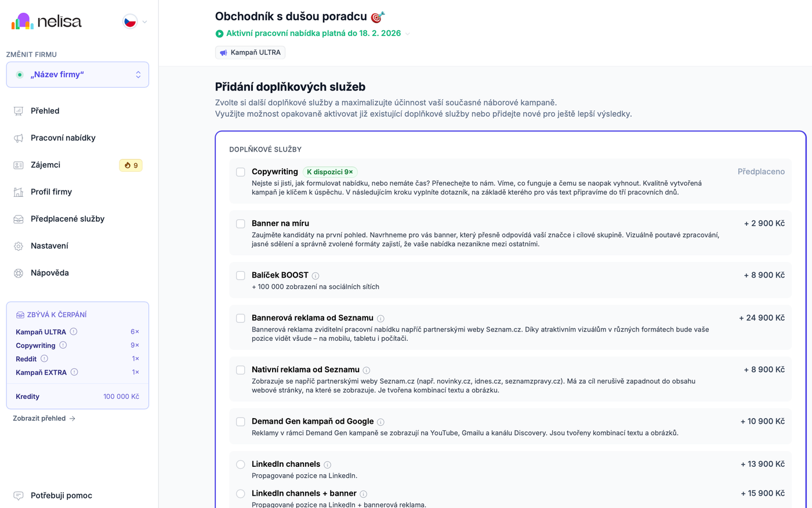812x508 pixels.
Task: Click info icon next to Balíček BOOST
Action: 316,276
